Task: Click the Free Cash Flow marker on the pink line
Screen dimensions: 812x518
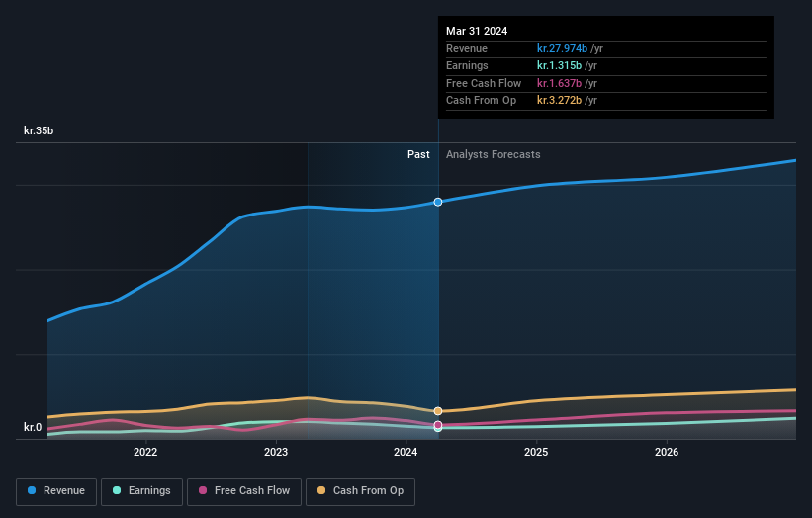Action: (x=438, y=425)
